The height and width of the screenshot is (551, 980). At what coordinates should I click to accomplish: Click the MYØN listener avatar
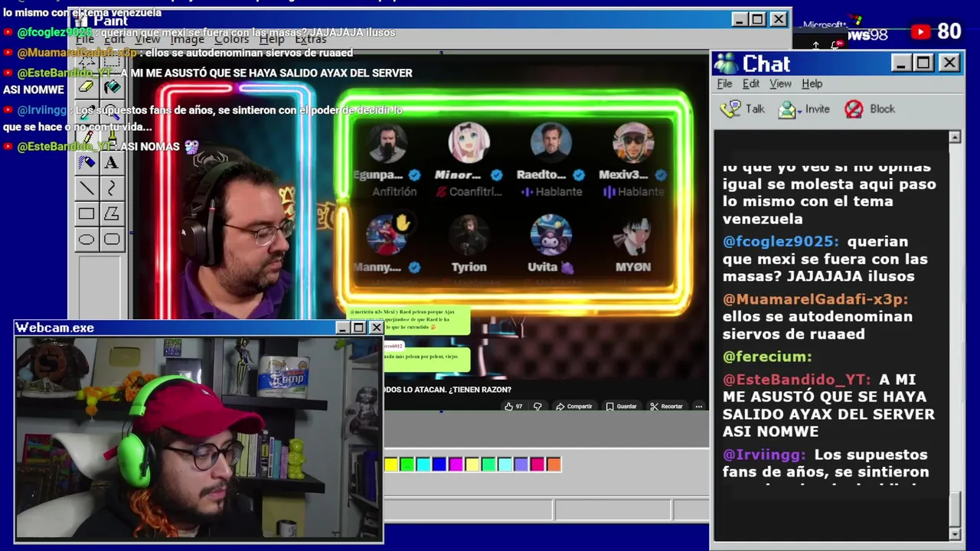pyautogui.click(x=633, y=236)
